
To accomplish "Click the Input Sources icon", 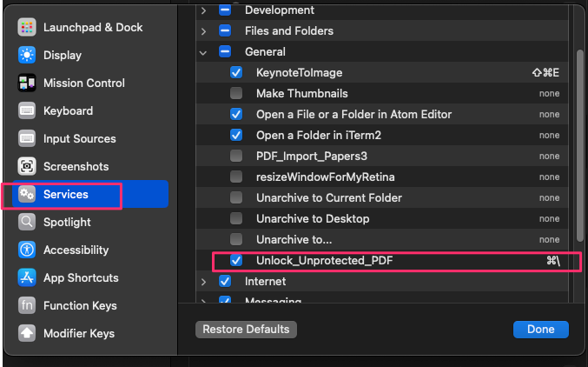I will (27, 138).
